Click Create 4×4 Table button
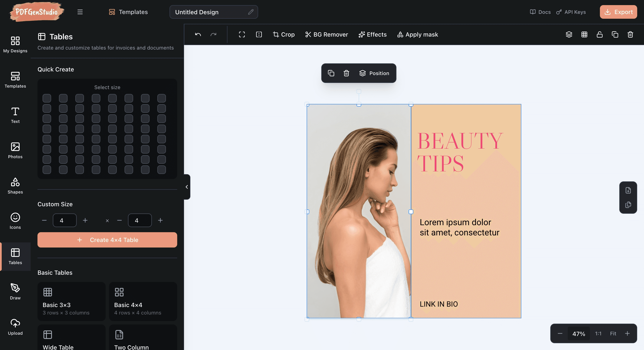The image size is (644, 350). 107,240
